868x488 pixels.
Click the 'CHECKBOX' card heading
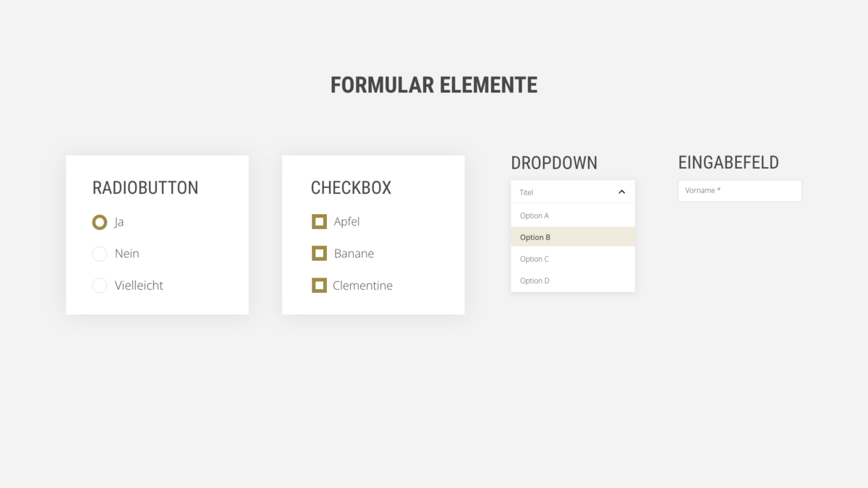coord(351,188)
